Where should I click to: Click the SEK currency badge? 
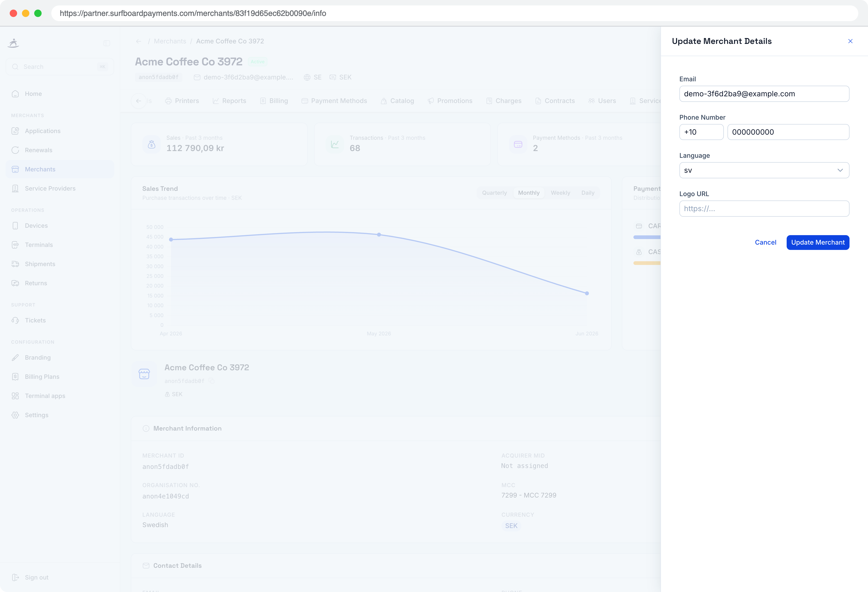tap(511, 525)
